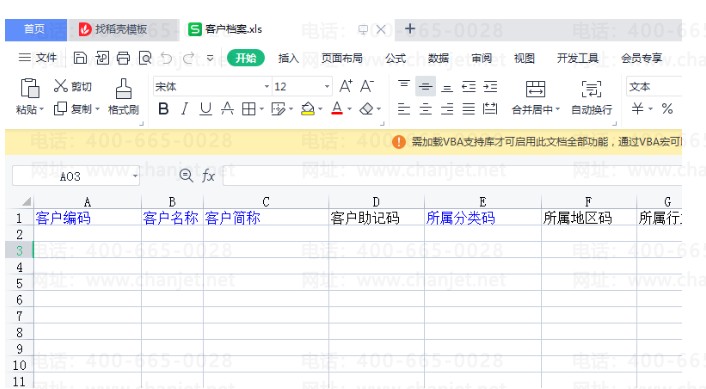Click the Merge and Center icon
The width and height of the screenshot is (706, 389).
(x=535, y=89)
